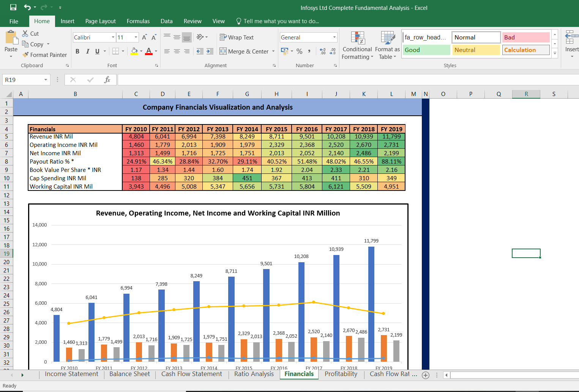Expand the Copy options arrow
Screen dimensions: 579x392
(x=48, y=44)
